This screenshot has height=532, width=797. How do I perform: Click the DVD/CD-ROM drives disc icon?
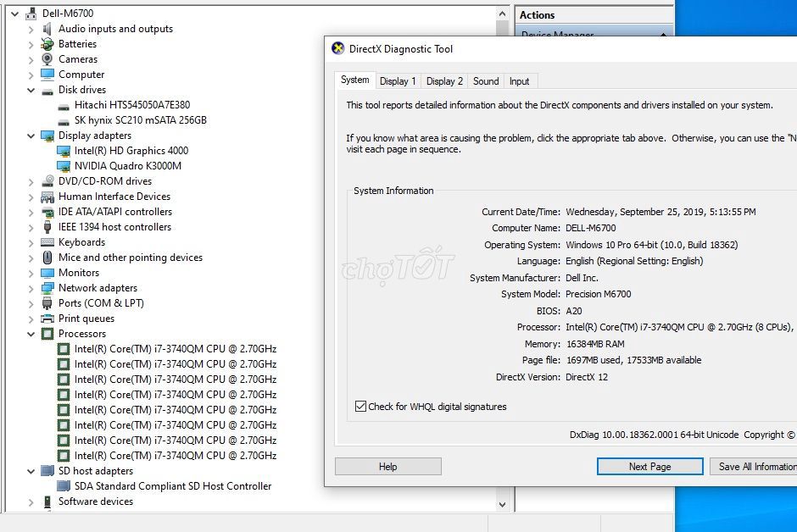(47, 181)
